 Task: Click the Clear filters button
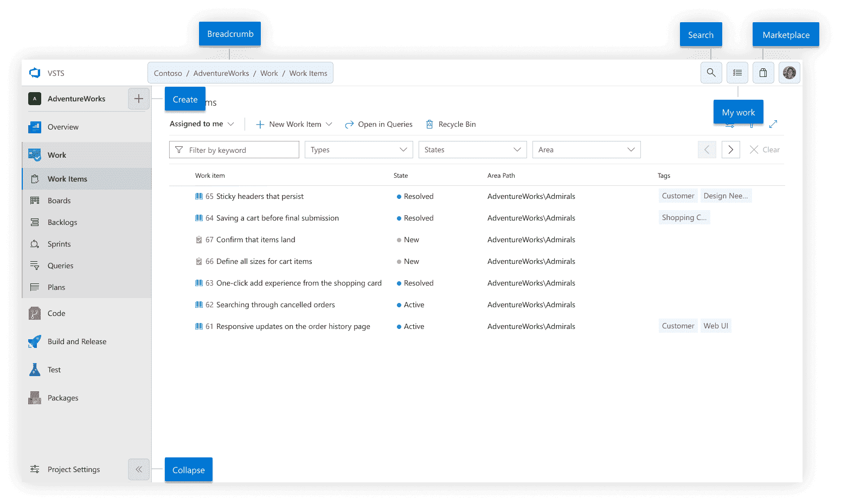[765, 150]
